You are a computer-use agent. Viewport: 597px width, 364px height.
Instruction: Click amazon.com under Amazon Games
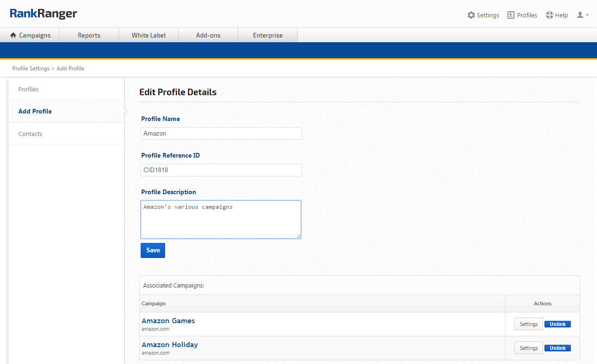pos(156,329)
